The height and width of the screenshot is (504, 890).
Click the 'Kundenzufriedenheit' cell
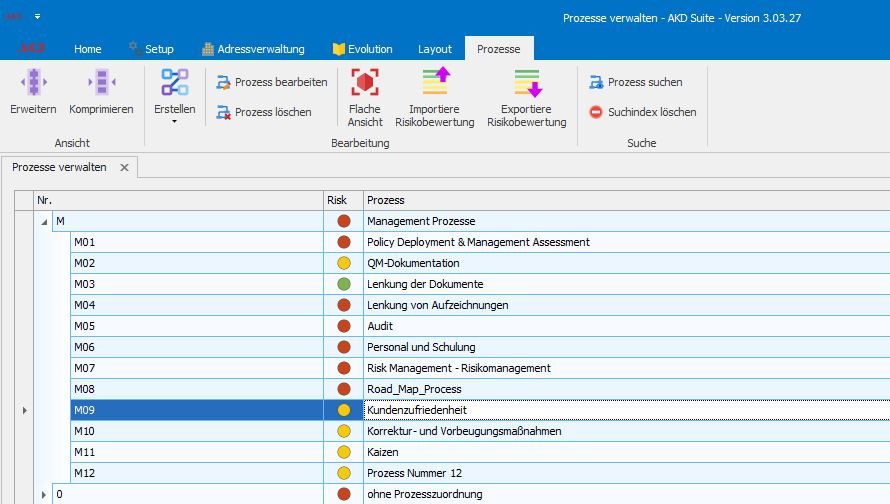coord(627,410)
